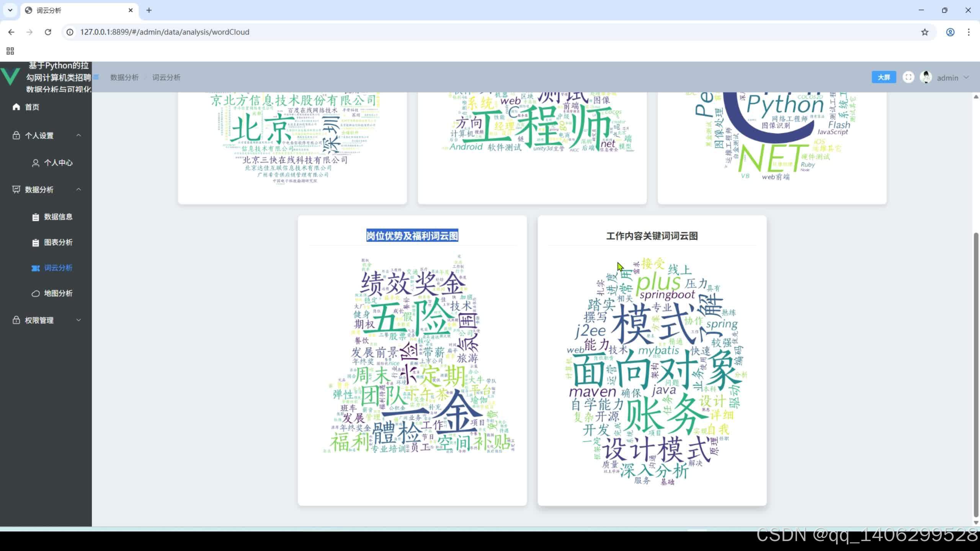Click the 岗位优势及福利词云图 title
Image resolution: width=980 pixels, height=551 pixels.
tap(412, 236)
